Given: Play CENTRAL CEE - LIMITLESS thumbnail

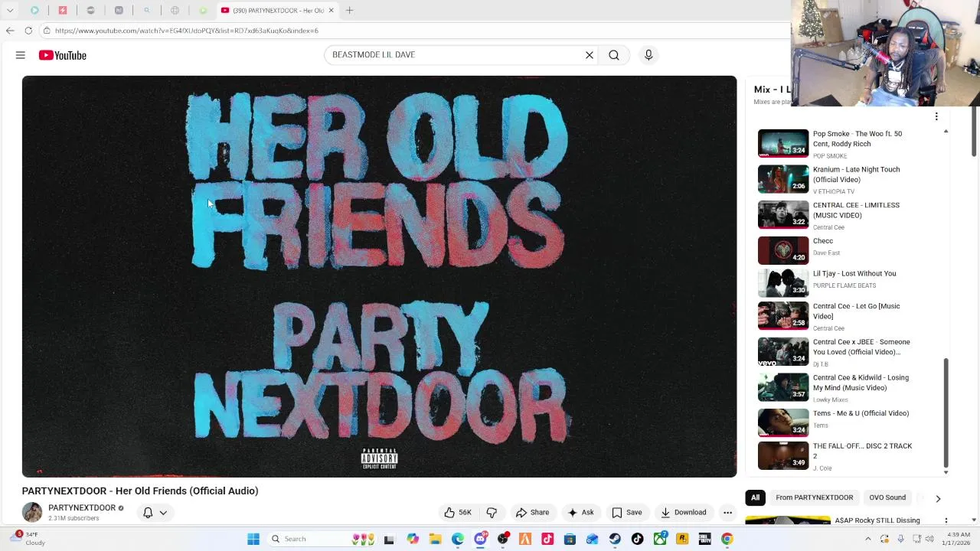Looking at the screenshot, I should (x=783, y=215).
